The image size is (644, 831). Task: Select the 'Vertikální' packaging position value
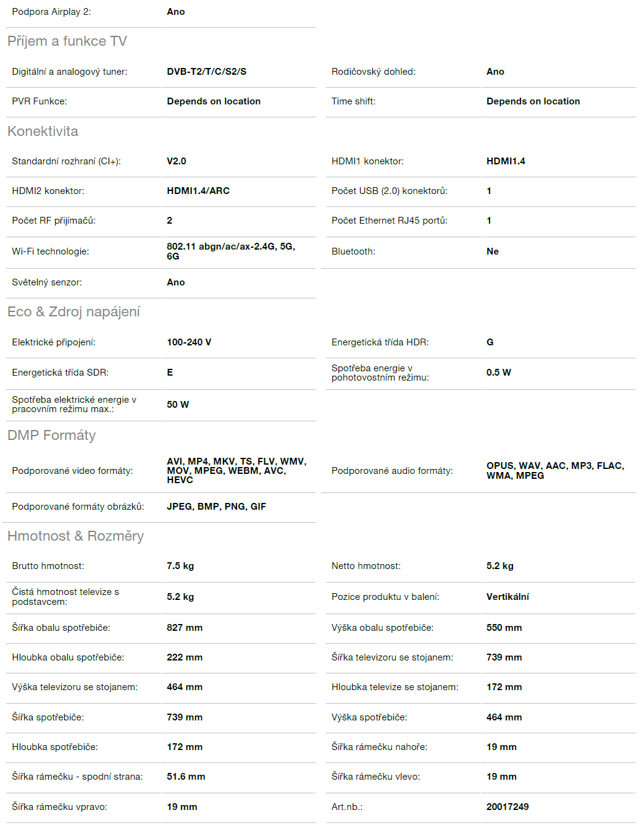click(x=508, y=597)
